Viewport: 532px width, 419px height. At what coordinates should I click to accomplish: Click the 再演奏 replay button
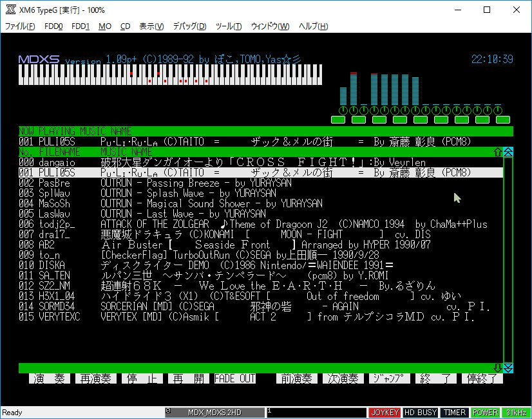point(96,378)
